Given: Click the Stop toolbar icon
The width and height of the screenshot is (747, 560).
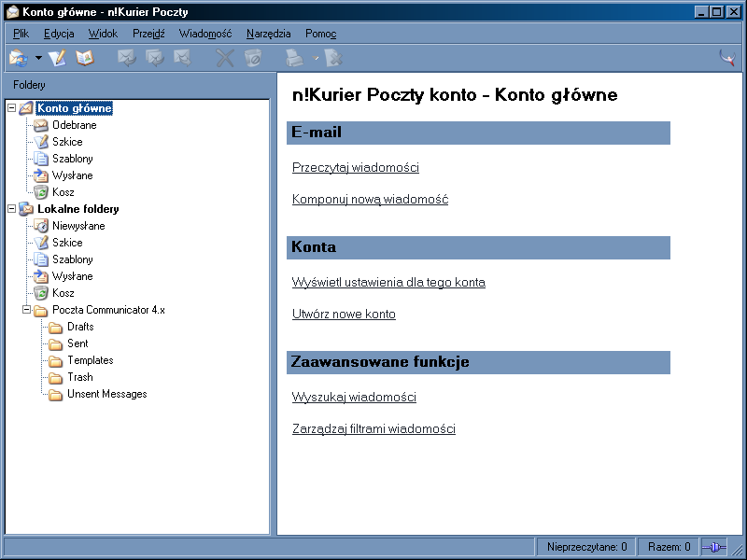Looking at the screenshot, I should coord(333,58).
